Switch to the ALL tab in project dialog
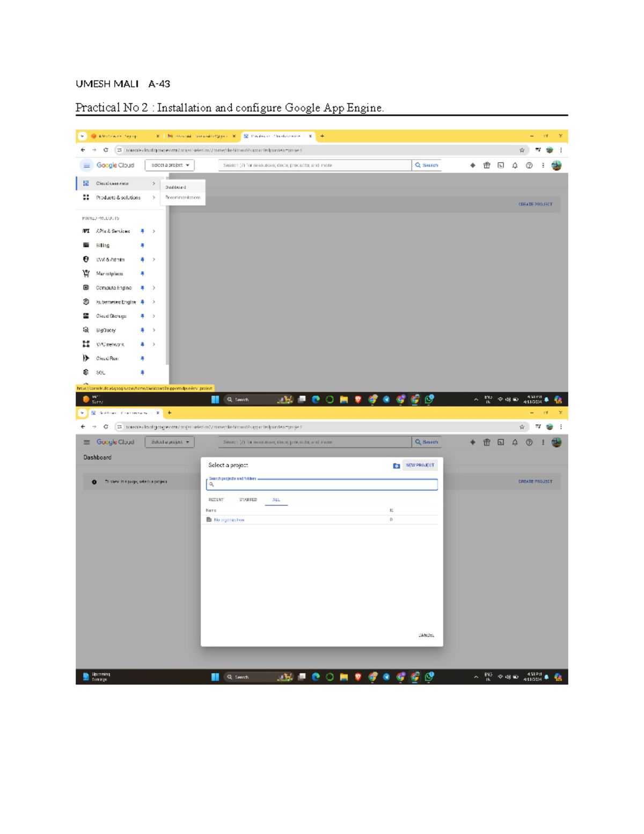Screen dimensions: 644x834 (276, 500)
